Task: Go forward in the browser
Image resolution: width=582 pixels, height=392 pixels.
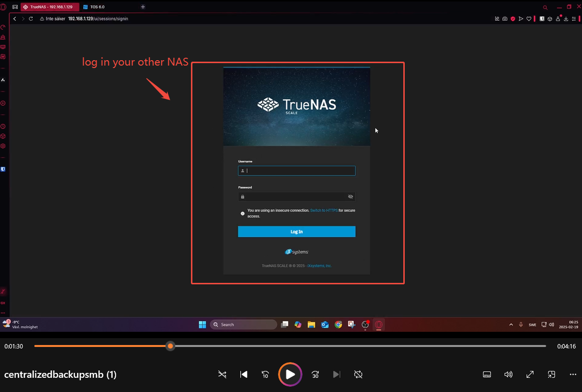Action: (x=23, y=19)
